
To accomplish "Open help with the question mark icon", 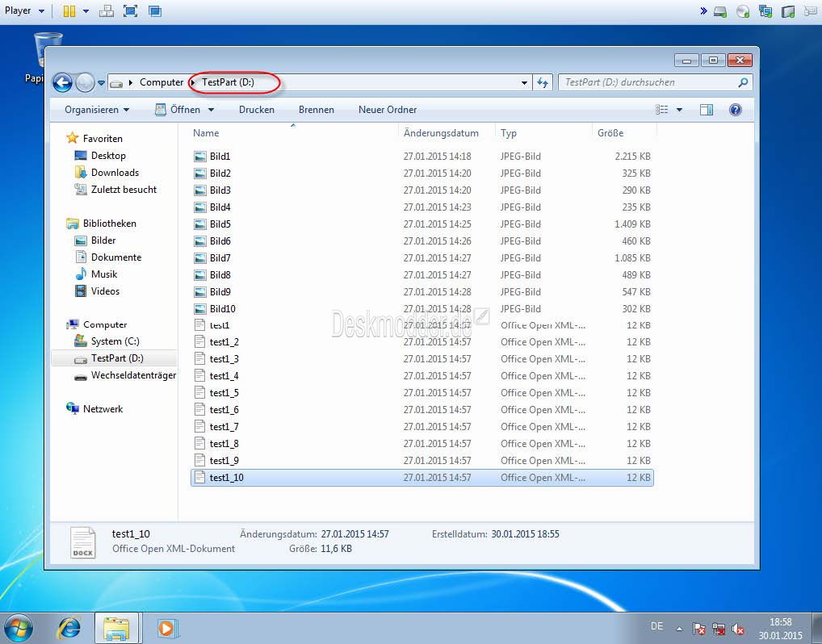I will tap(736, 110).
